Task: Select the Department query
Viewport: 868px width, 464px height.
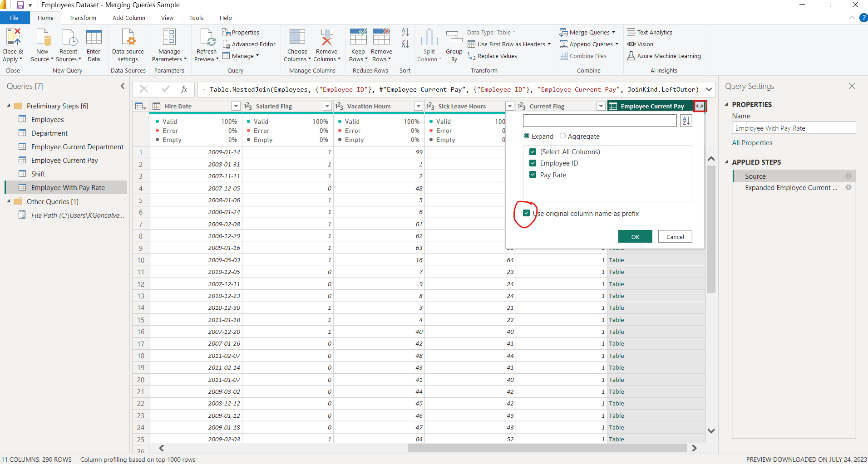Action: tap(49, 133)
